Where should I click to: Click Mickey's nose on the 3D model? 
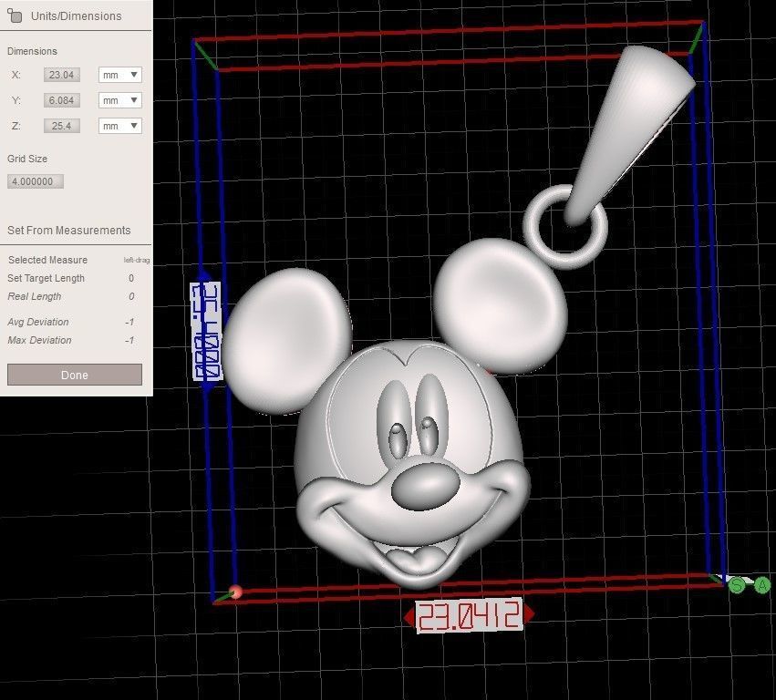click(x=426, y=487)
